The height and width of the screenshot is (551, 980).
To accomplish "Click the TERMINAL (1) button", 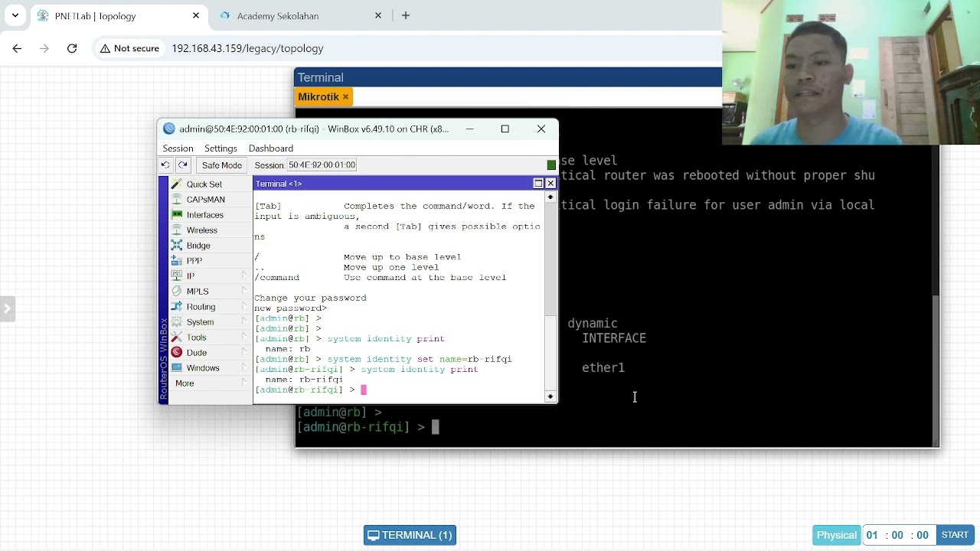I will pos(410,535).
